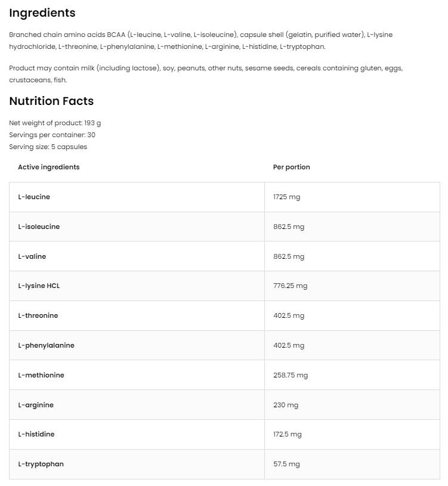This screenshot has height=486, width=448.
Task: Select the 1725 mg value cell
Action: pos(286,197)
